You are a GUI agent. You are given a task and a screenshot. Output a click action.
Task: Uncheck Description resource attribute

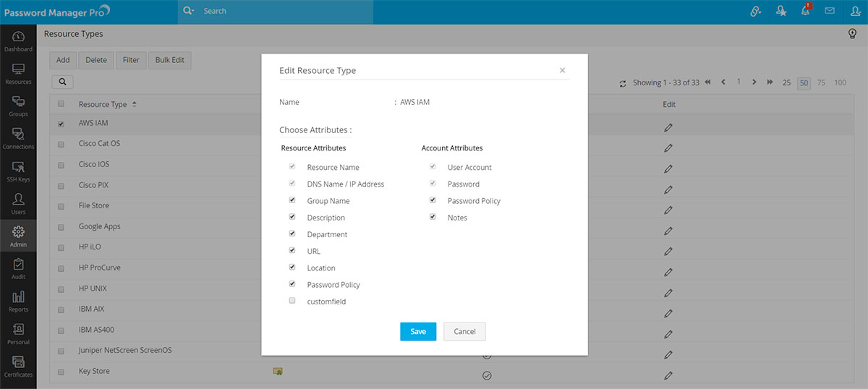click(x=292, y=217)
